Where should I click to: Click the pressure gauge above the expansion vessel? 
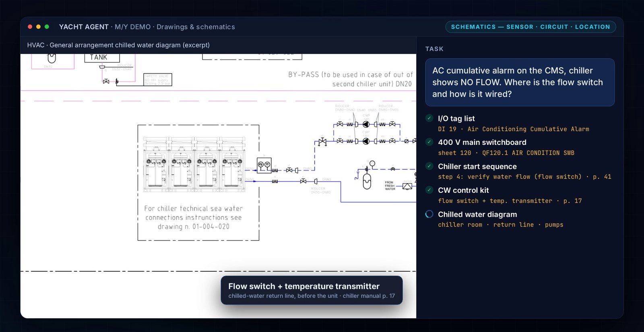(372, 163)
